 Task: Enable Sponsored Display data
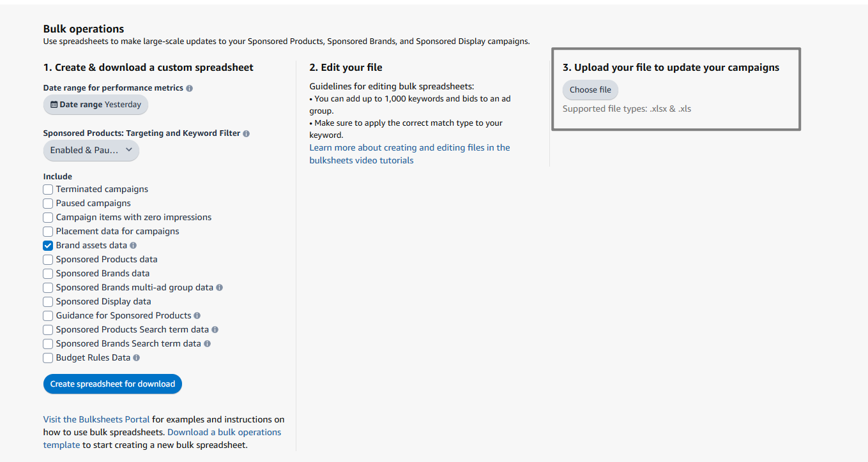48,301
